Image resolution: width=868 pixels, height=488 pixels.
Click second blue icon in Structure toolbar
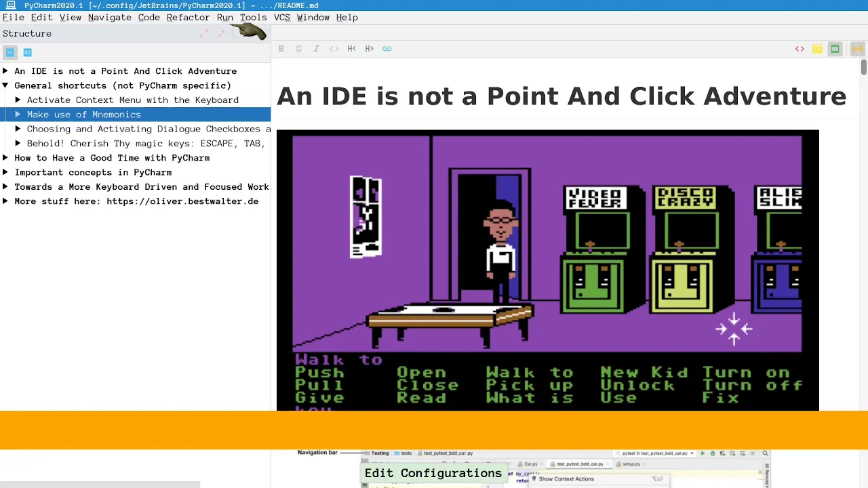click(28, 52)
